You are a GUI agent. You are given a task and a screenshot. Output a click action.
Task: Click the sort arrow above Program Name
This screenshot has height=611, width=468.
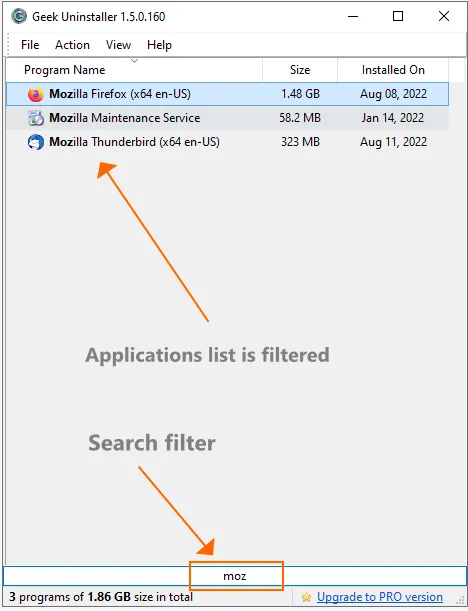pos(134,61)
